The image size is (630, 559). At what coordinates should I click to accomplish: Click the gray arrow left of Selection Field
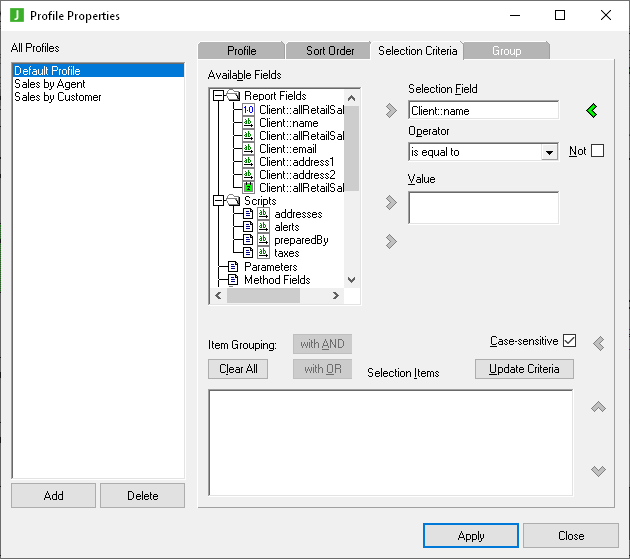391,111
